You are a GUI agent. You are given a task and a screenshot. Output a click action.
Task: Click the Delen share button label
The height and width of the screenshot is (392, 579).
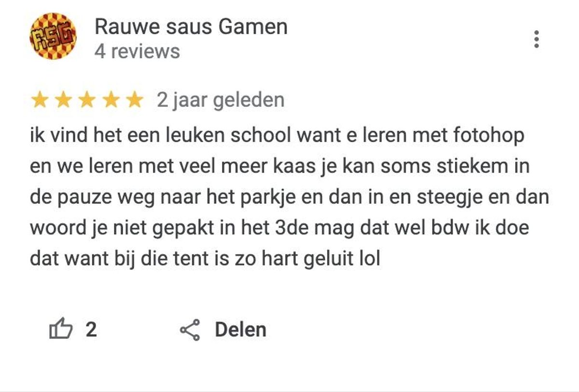point(240,330)
